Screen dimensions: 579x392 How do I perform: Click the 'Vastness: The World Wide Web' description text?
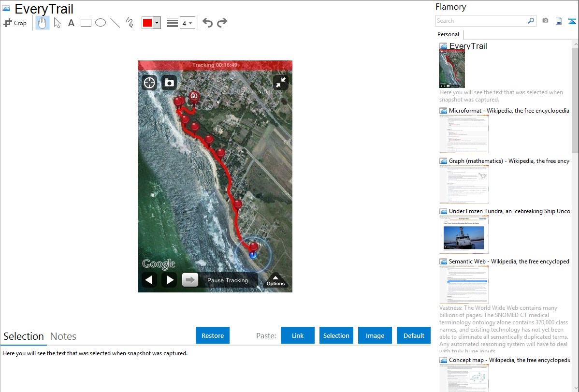[x=504, y=329]
